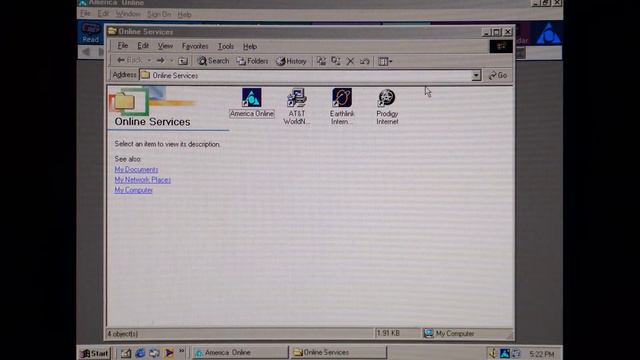The width and height of the screenshot is (640, 360).
Task: Launch Internet Explorer from quick launch
Action: [x=140, y=353]
